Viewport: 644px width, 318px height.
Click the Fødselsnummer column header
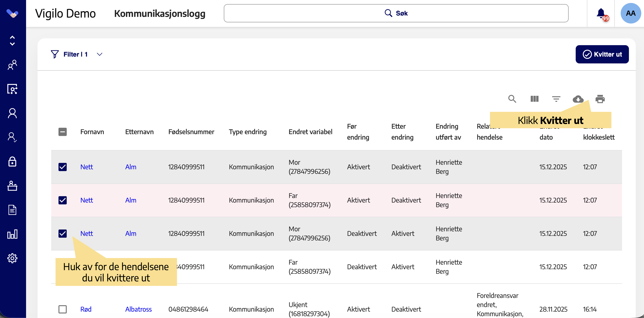pyautogui.click(x=191, y=132)
